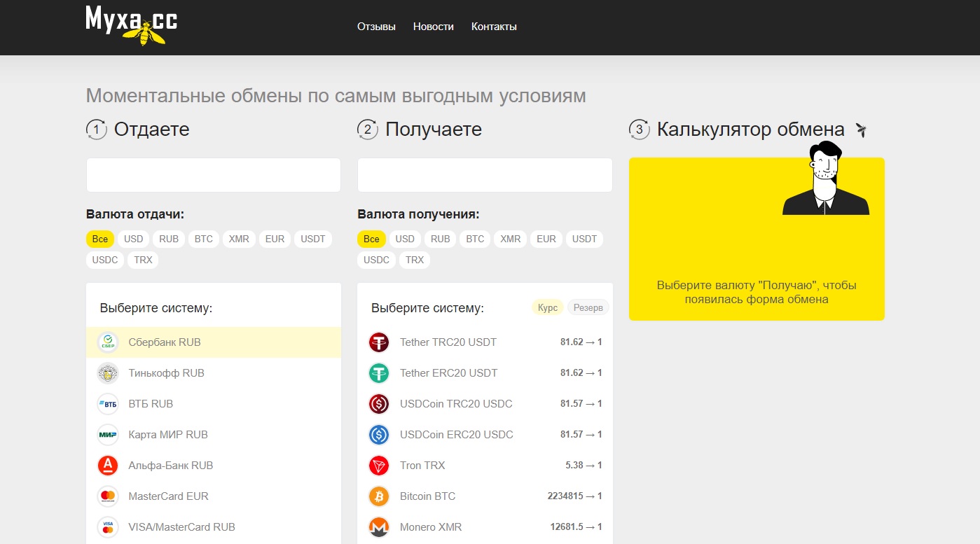Choose MasterCard EUR payment system
This screenshot has width=980, height=544.
click(214, 496)
